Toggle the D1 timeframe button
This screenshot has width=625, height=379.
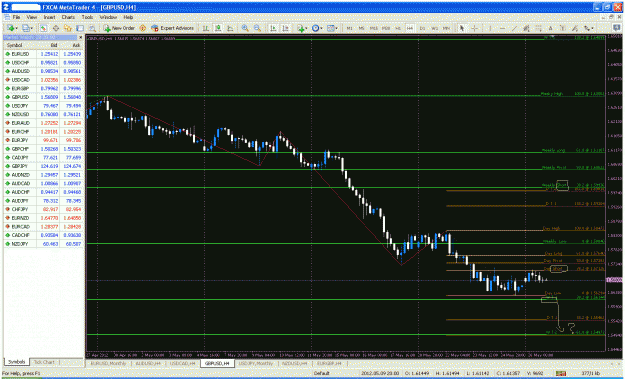tap(423, 28)
